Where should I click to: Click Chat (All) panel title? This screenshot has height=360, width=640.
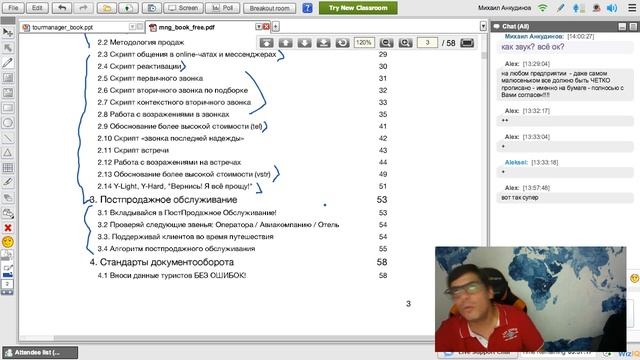515,27
